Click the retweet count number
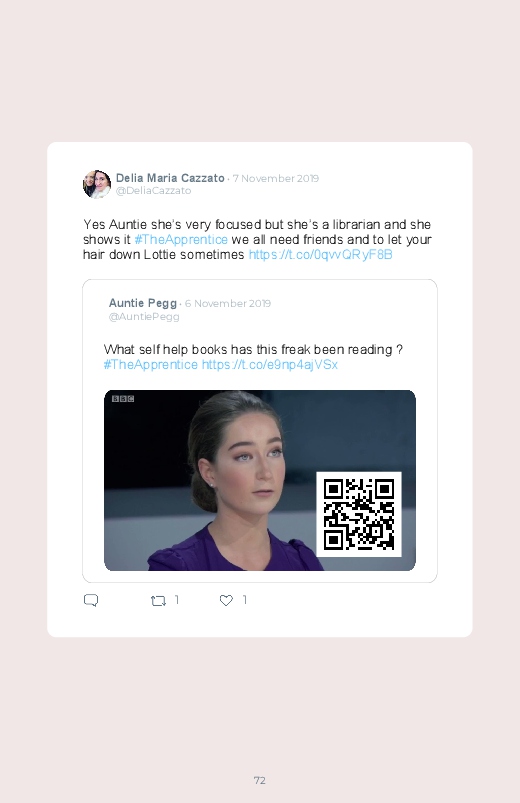 177,600
